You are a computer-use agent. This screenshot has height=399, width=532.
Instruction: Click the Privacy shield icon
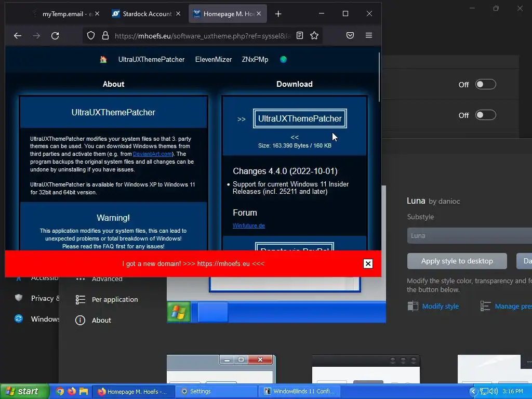pyautogui.click(x=19, y=298)
